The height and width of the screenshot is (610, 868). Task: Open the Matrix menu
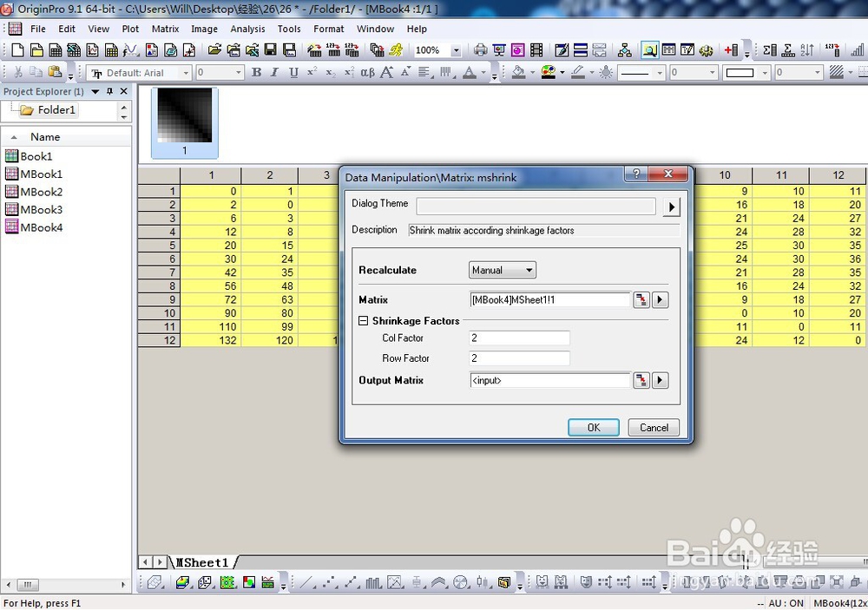point(166,29)
